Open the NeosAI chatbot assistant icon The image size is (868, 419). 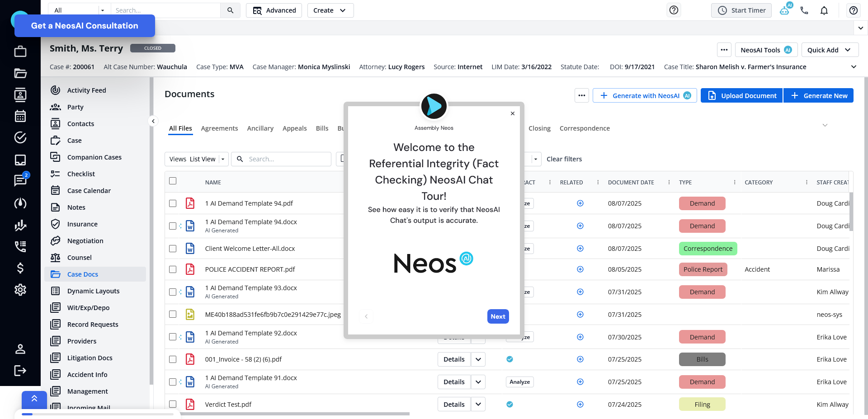[785, 10]
